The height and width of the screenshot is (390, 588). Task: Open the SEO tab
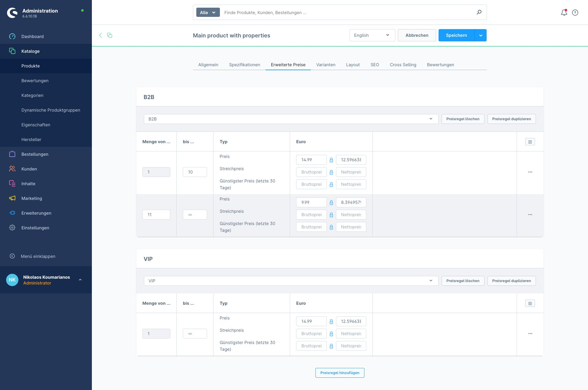375,65
